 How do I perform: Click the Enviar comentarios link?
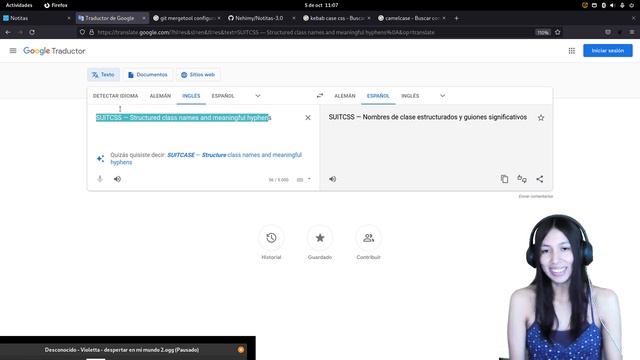(x=536, y=196)
